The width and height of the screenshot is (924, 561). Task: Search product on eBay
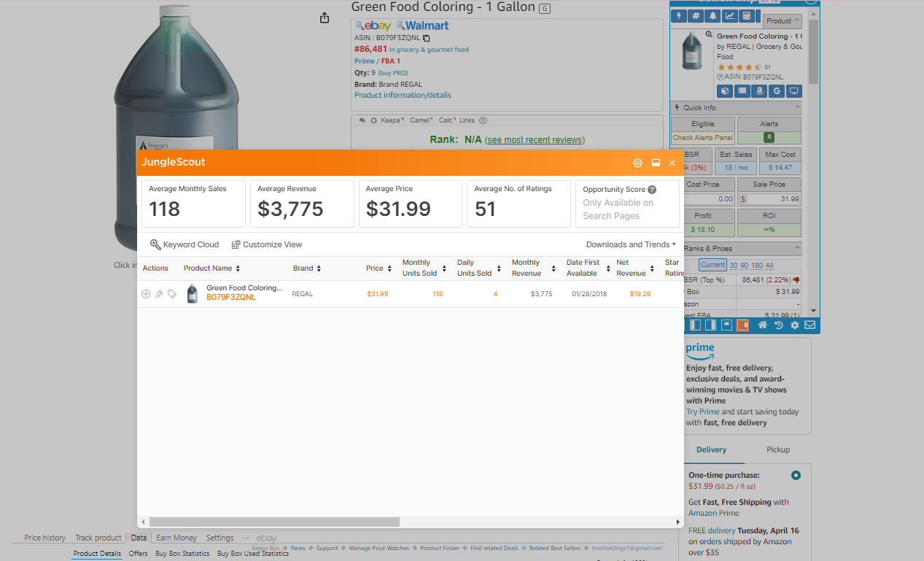coord(373,26)
